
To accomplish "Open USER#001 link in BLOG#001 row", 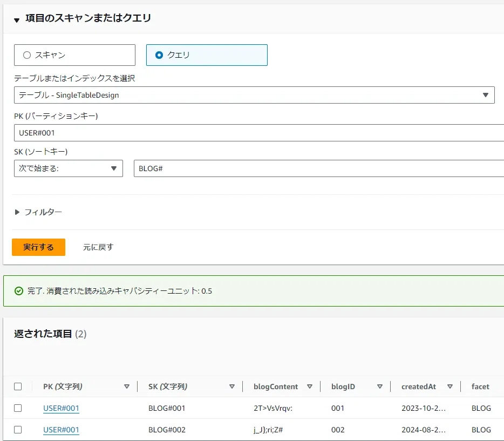I will 61,408.
